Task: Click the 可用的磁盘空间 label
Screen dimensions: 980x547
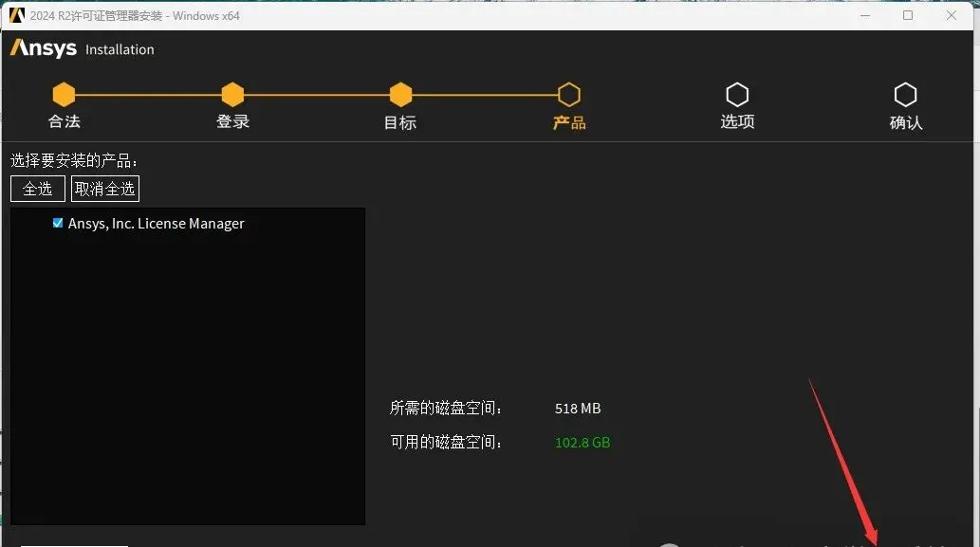Action: point(446,443)
